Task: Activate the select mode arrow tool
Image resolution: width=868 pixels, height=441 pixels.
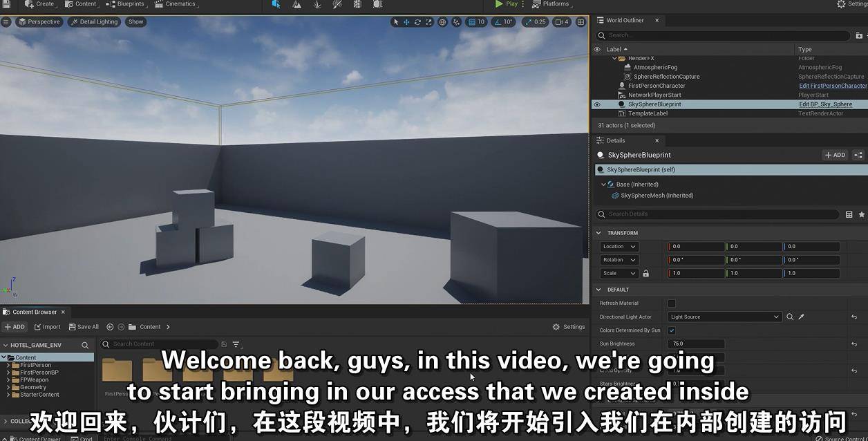Action: click(x=396, y=22)
